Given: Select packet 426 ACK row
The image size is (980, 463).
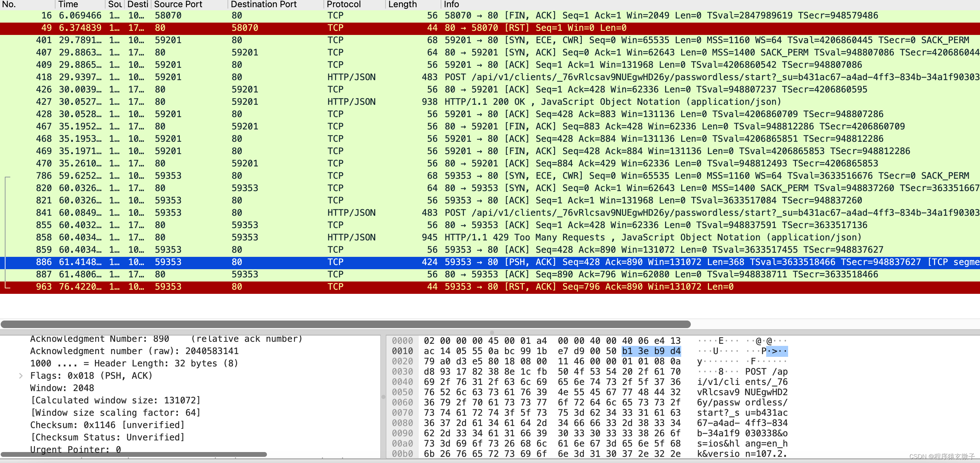Looking at the screenshot, I should point(490,89).
